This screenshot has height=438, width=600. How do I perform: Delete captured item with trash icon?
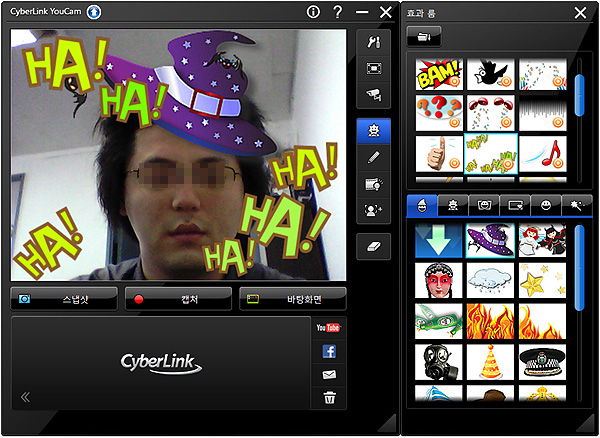click(x=329, y=397)
